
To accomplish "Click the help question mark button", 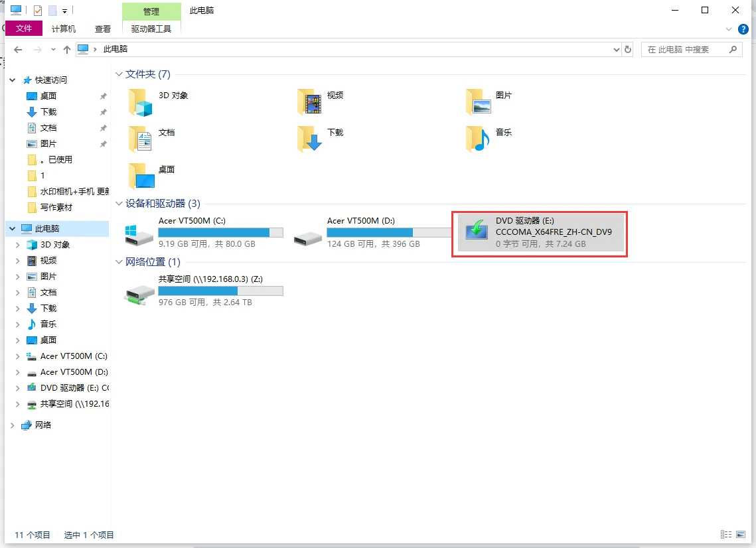I will click(x=743, y=29).
